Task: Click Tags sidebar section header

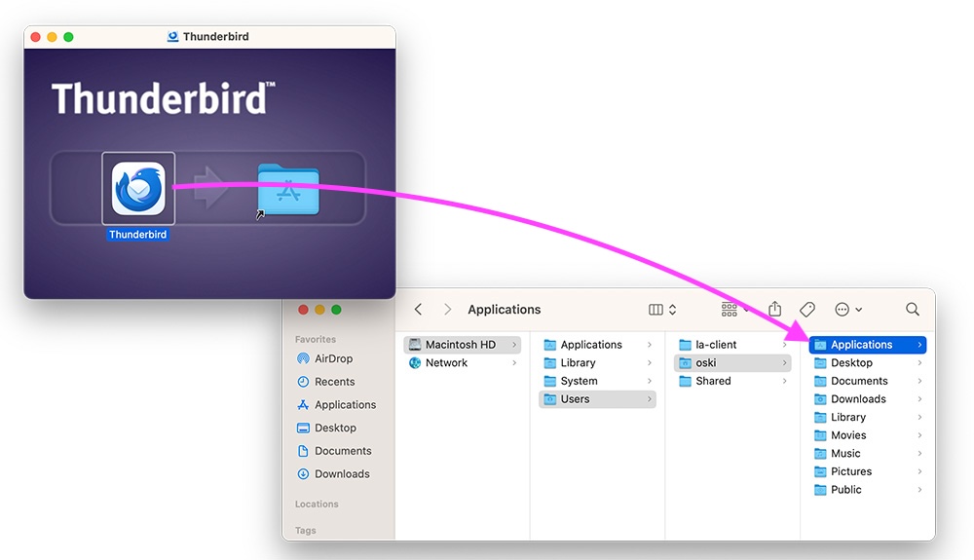Action: point(306,530)
